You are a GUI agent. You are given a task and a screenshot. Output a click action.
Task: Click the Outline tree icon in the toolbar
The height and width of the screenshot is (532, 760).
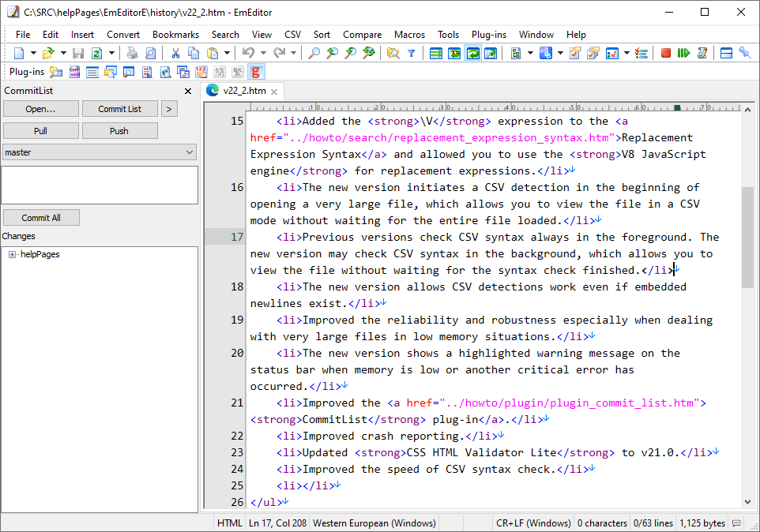click(516, 53)
